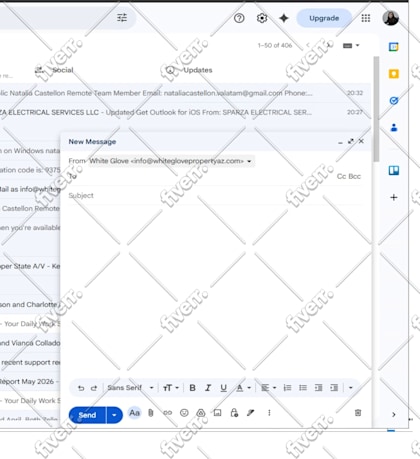Viewport: 420px width, 459px height.
Task: Open the text alignment dropdown
Action: (x=268, y=388)
